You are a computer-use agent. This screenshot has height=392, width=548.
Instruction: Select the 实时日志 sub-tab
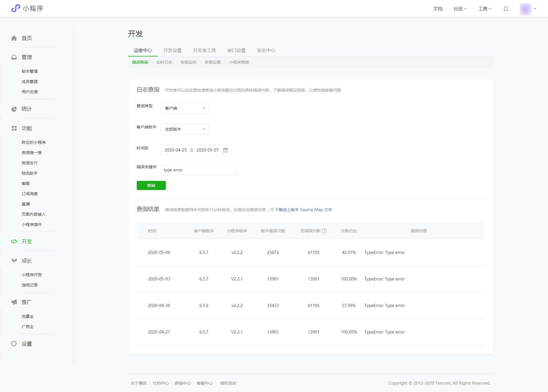[x=164, y=62]
